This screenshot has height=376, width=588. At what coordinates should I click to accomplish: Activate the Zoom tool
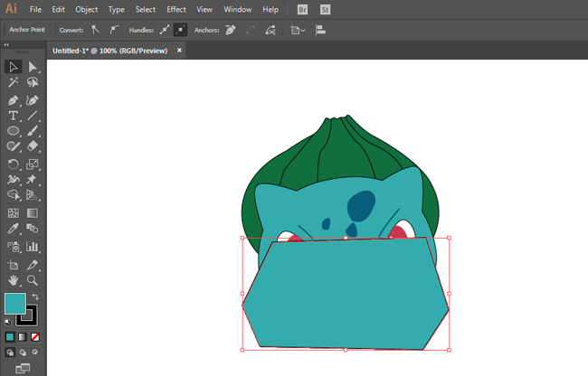click(33, 280)
